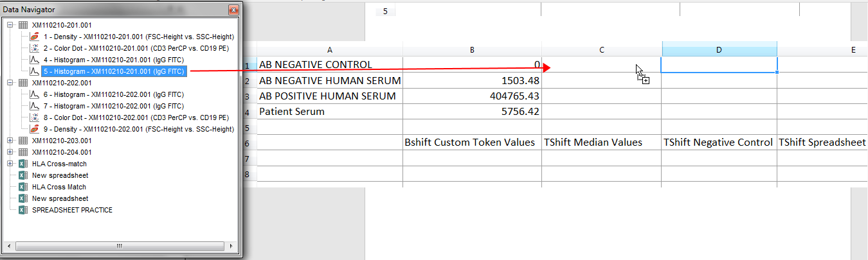
Task: Click cell containing 404765.43
Action: (x=472, y=96)
